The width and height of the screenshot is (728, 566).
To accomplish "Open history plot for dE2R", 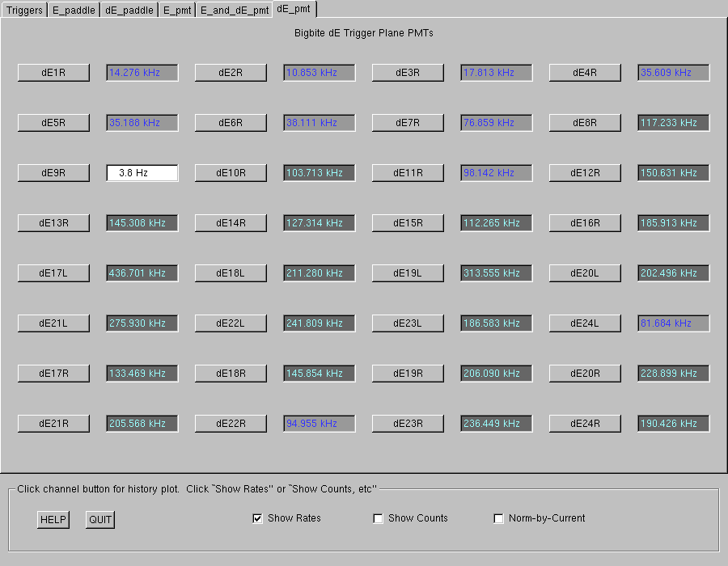I will (x=231, y=73).
